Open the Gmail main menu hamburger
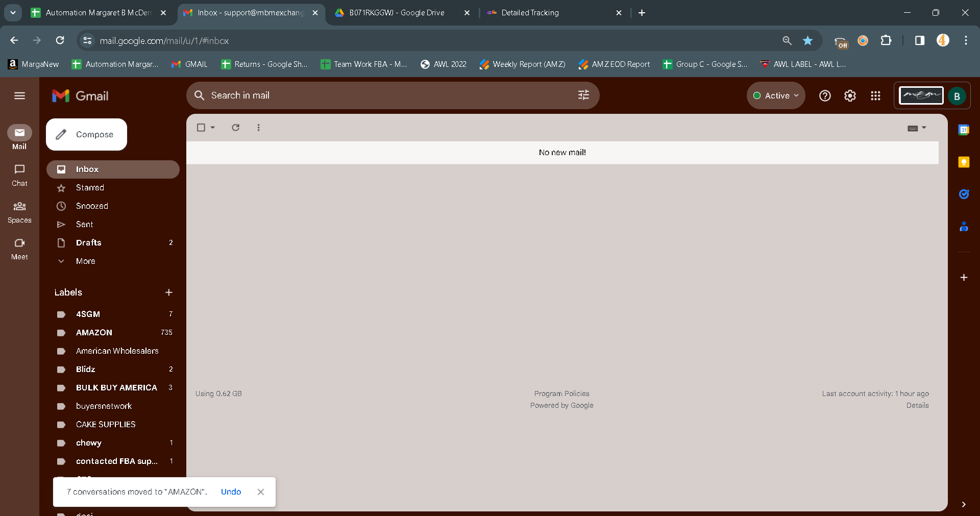 (x=19, y=95)
